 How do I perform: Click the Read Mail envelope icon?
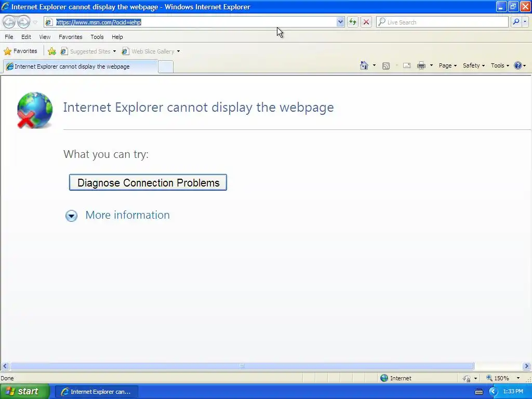click(x=407, y=65)
